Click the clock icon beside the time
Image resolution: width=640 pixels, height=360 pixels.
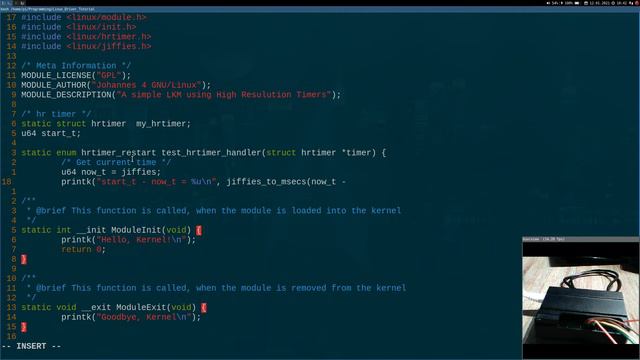coord(613,3)
